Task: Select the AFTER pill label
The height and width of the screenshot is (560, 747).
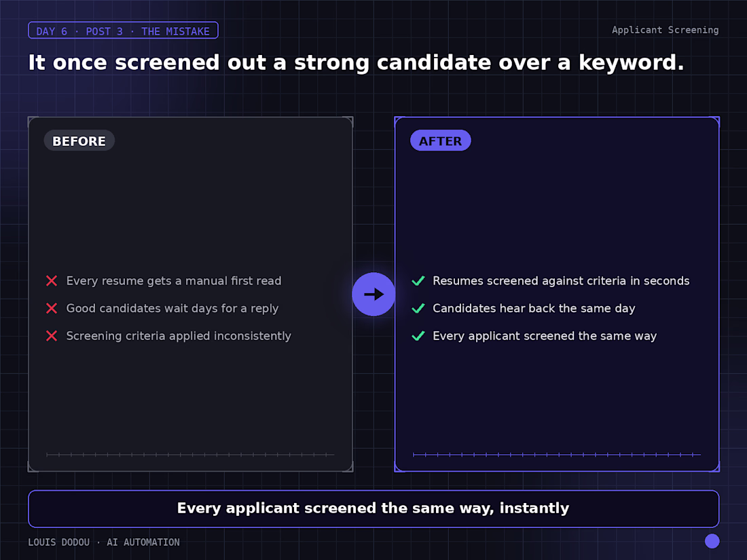Action: [x=440, y=141]
